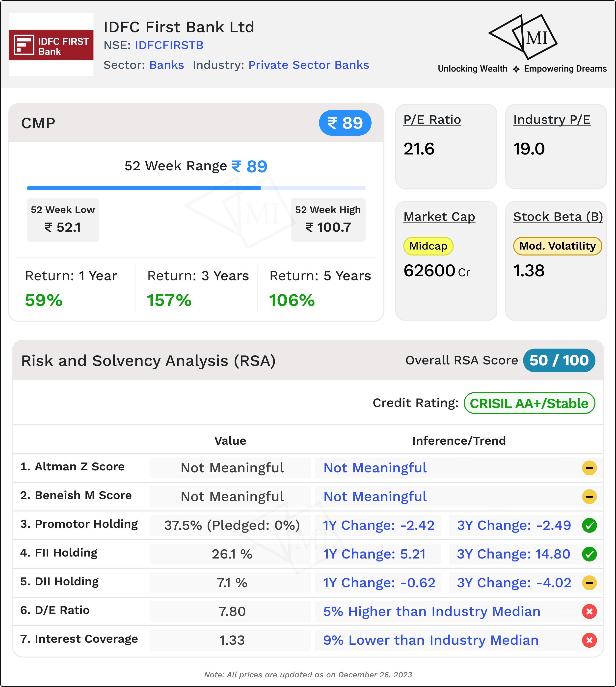Click the 52 Week High ₹ 100.7 box
The height and width of the screenshot is (687, 616).
coord(328,220)
